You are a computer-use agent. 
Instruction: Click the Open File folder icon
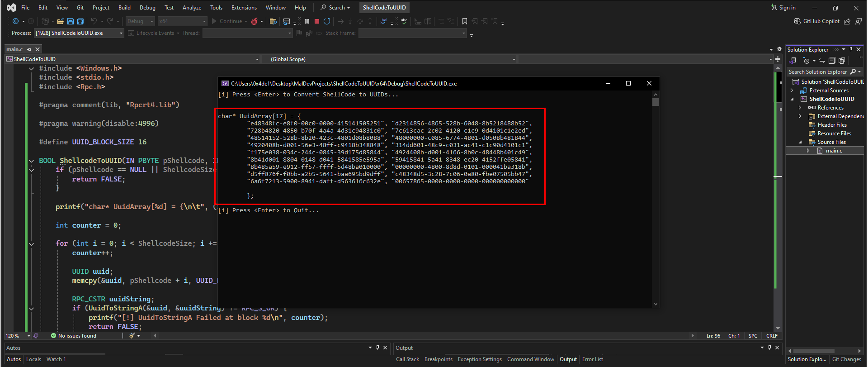[60, 21]
